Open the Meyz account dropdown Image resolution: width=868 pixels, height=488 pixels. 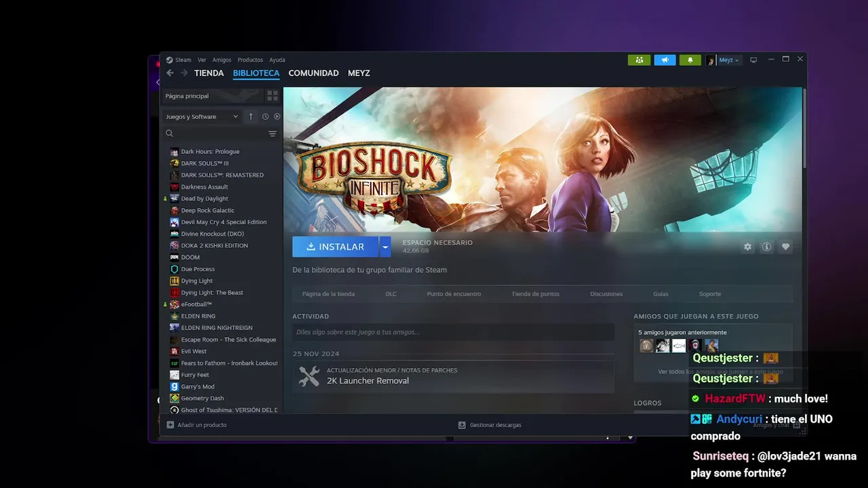coord(729,60)
